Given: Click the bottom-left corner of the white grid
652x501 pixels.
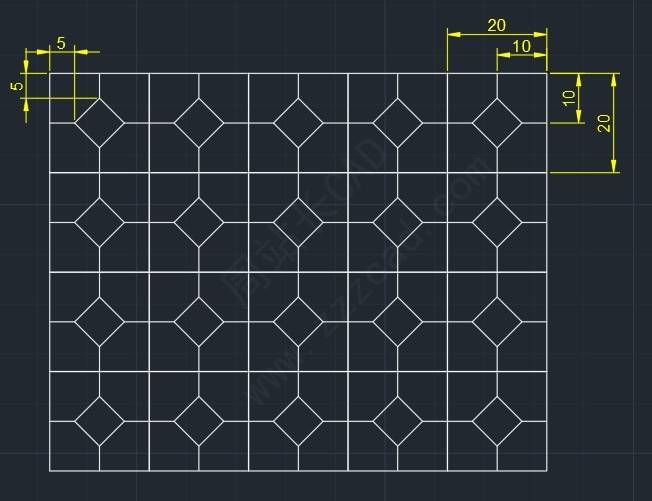Looking at the screenshot, I should click(50, 470).
